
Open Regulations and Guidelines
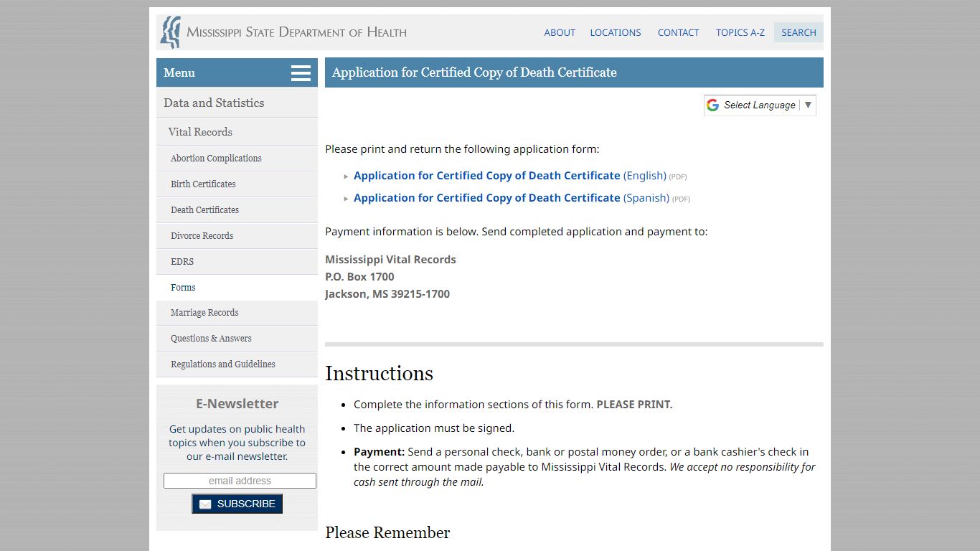pos(237,364)
